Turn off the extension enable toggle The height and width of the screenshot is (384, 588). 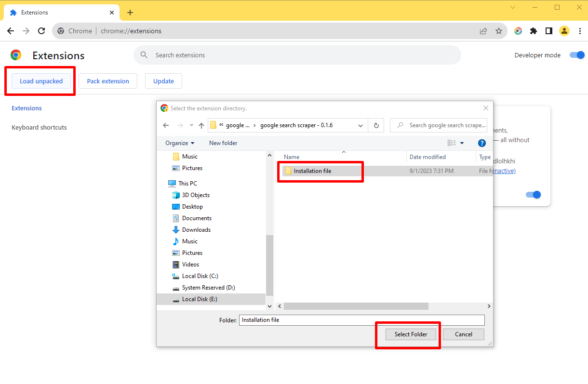tap(533, 195)
